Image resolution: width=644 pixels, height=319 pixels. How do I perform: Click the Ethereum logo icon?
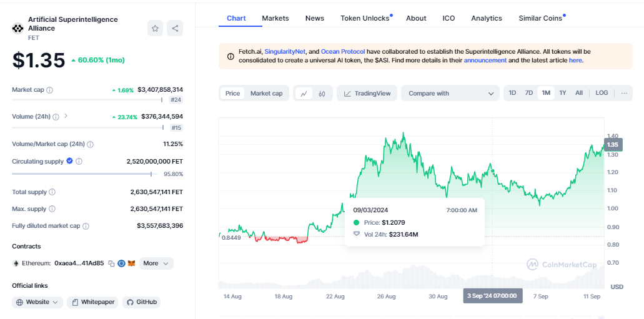click(x=16, y=263)
